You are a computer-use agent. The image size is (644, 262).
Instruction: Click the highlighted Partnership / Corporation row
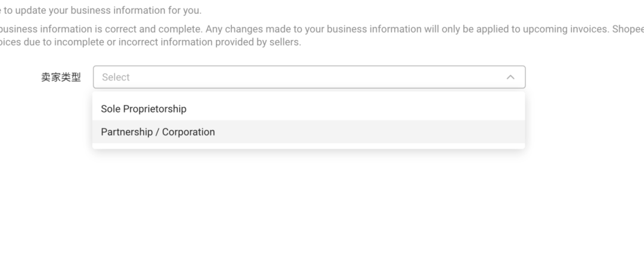click(308, 132)
